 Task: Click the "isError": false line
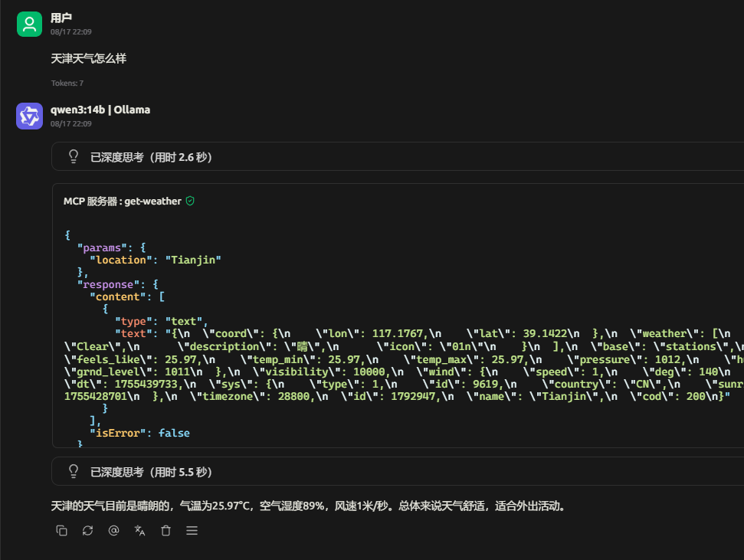140,433
